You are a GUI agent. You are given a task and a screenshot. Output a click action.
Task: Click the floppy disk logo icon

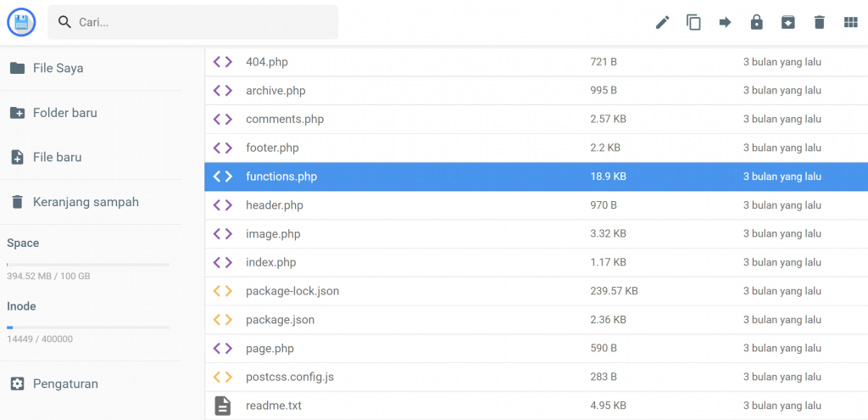[x=21, y=23]
